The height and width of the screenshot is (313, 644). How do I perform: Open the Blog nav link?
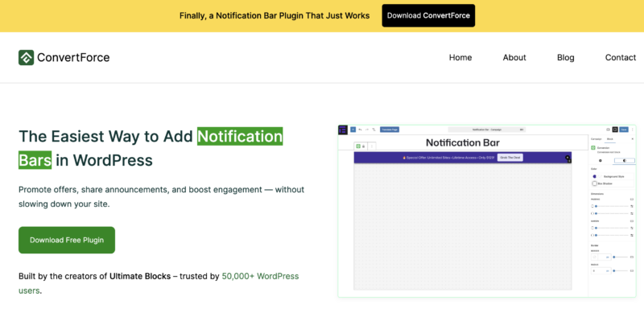(566, 57)
